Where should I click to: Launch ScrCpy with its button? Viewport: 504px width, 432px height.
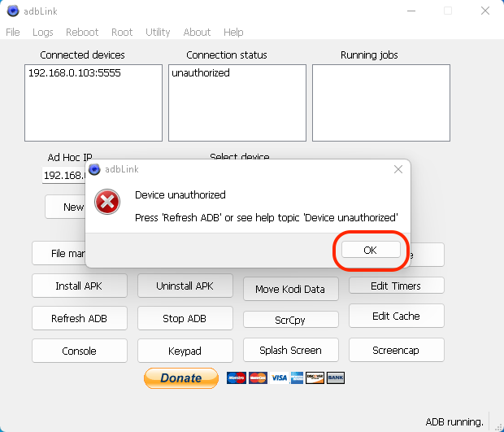click(290, 320)
